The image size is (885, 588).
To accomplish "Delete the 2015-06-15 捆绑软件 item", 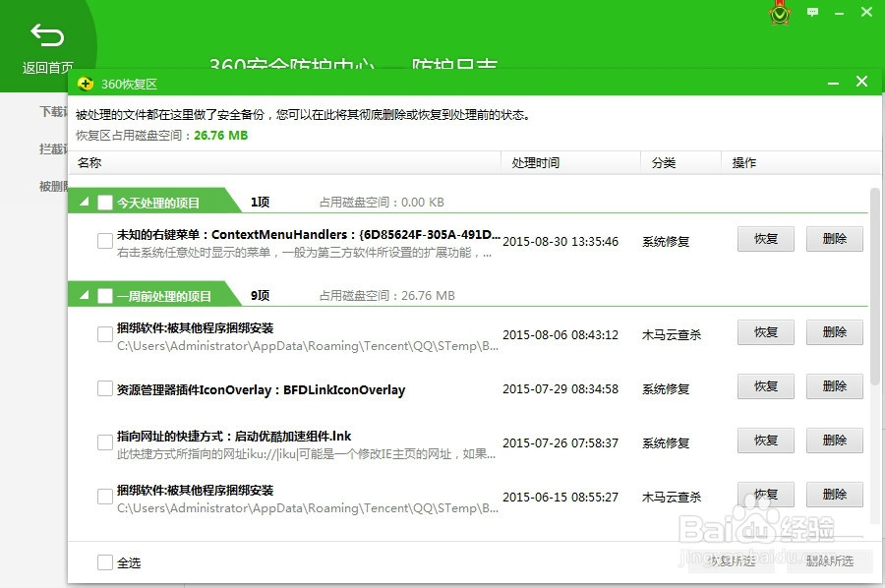I will click(835, 495).
